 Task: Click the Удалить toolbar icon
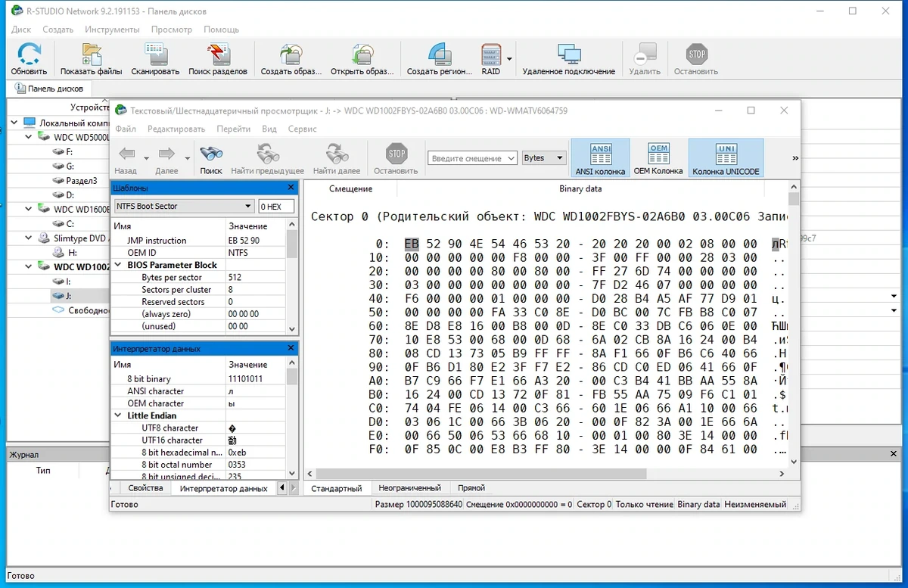pos(645,59)
